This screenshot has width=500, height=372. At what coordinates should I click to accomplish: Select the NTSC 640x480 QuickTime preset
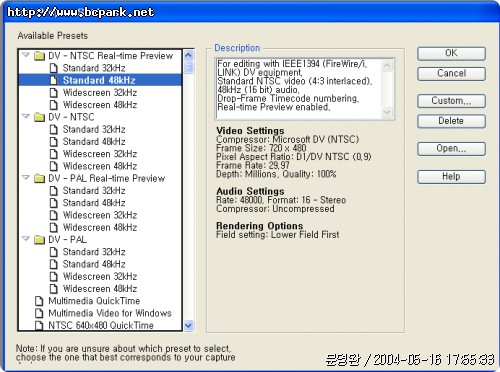coord(101,325)
